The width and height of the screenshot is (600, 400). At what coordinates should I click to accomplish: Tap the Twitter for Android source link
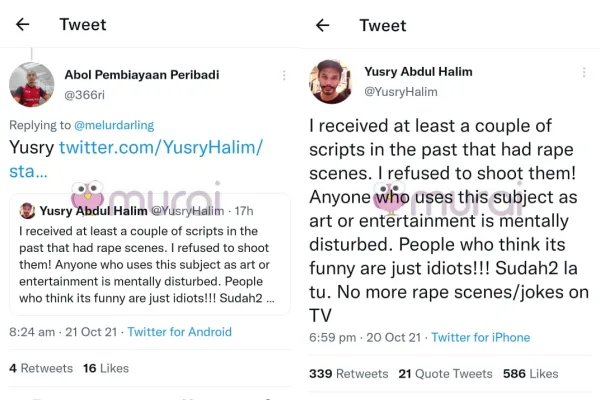pos(180,332)
